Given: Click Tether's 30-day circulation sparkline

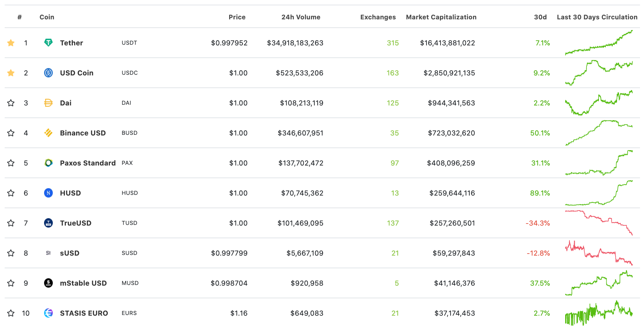Looking at the screenshot, I should click(x=599, y=43).
